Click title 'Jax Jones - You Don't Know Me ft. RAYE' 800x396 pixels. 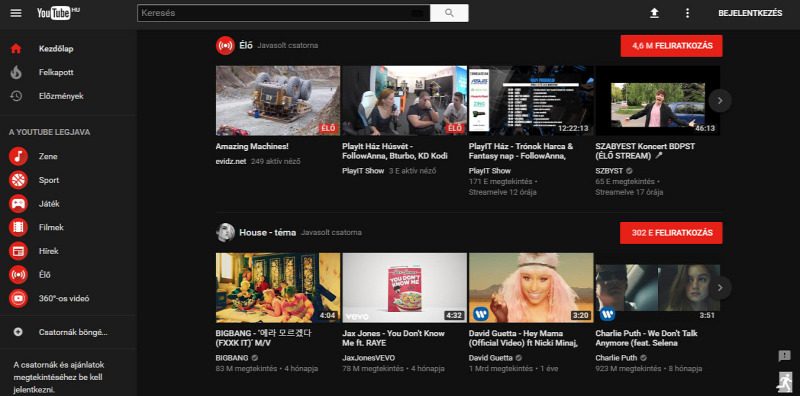393,338
